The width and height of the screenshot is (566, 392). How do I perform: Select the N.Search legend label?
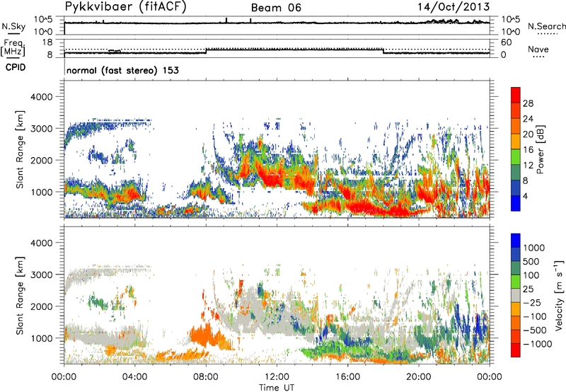pos(547,26)
